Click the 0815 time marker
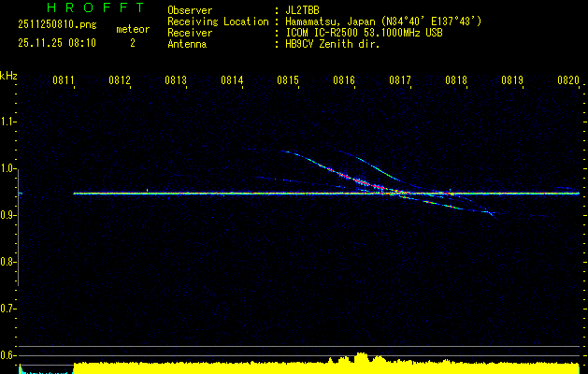 click(288, 81)
